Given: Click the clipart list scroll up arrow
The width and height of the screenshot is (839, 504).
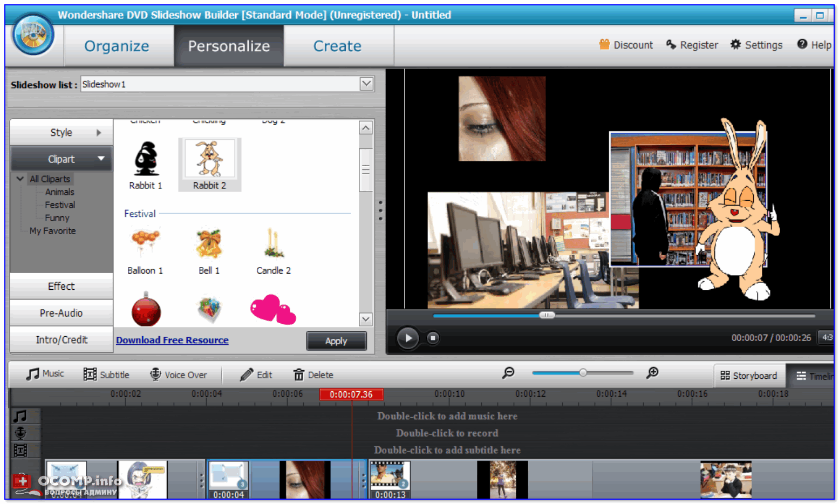Looking at the screenshot, I should (x=366, y=128).
